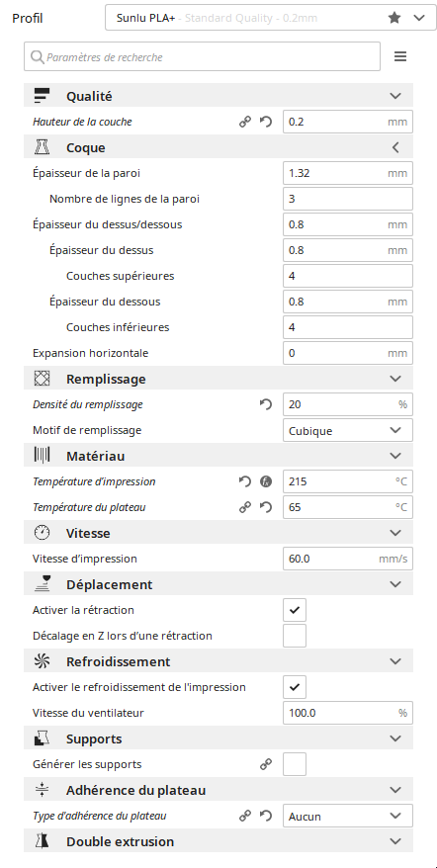The image size is (437, 868).
Task: Disable Activer la rétraction checkbox
Action: [x=295, y=610]
